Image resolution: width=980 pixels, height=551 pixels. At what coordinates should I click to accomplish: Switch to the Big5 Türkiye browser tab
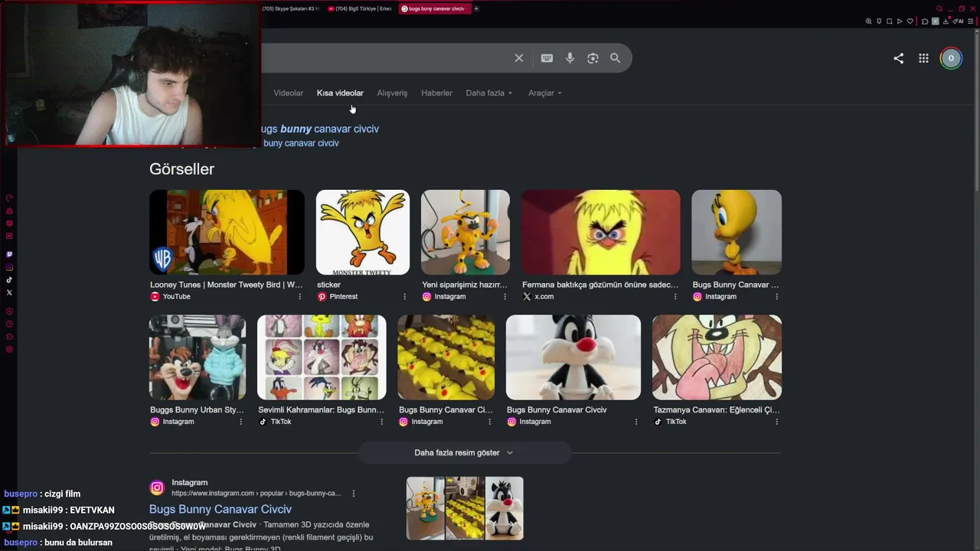pos(359,8)
